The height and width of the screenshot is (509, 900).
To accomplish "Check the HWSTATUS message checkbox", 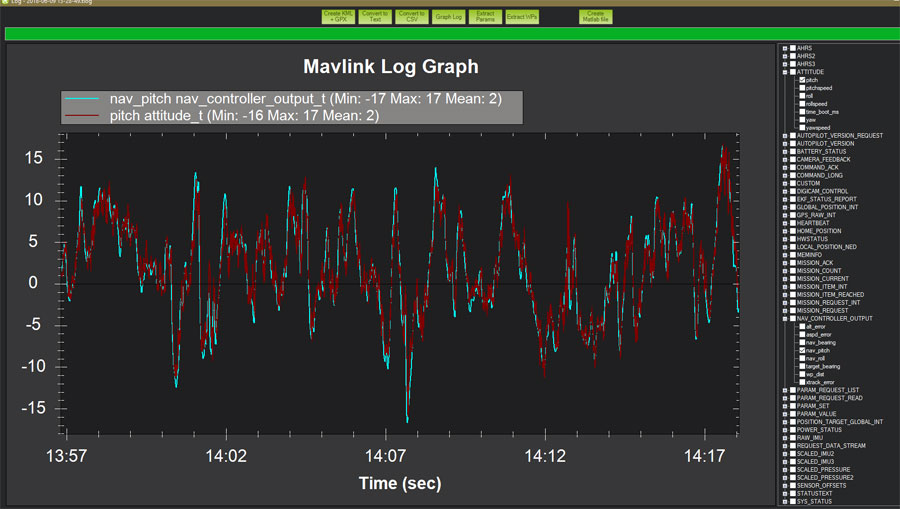I will (x=793, y=239).
